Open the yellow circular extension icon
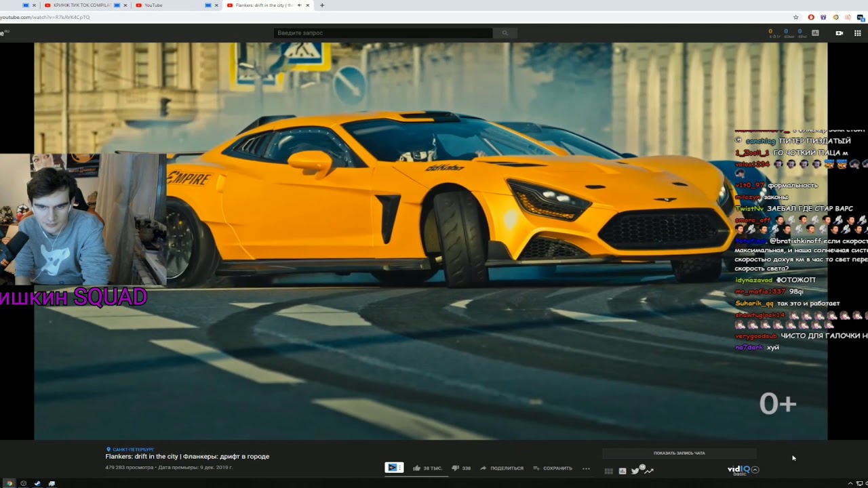868x488 pixels. point(835,17)
